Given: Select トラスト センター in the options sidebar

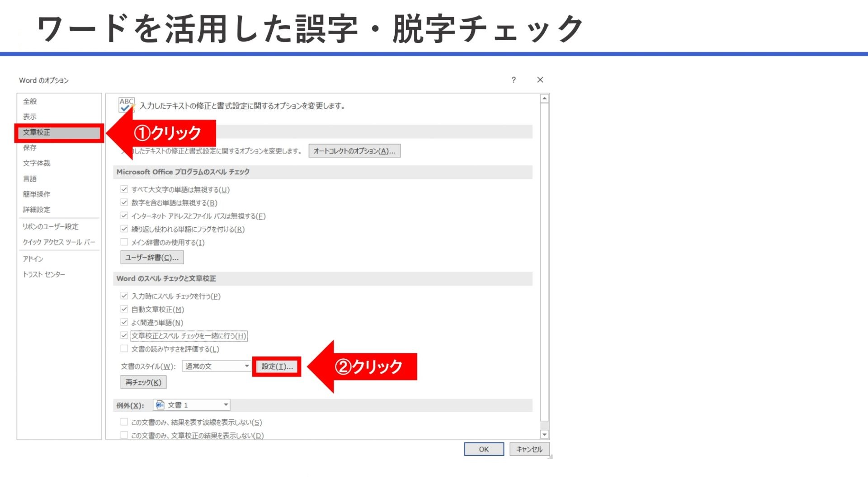Looking at the screenshot, I should (59, 274).
